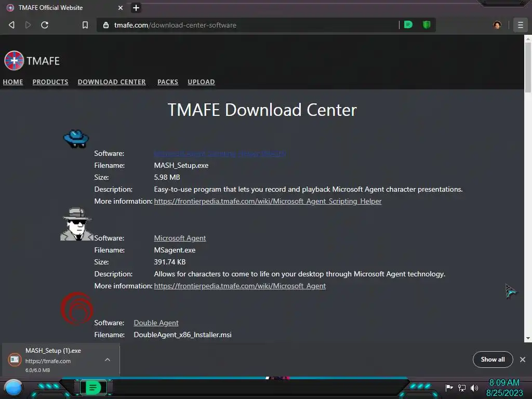Open the PACKS navigation item
532x399 pixels.
click(x=168, y=82)
